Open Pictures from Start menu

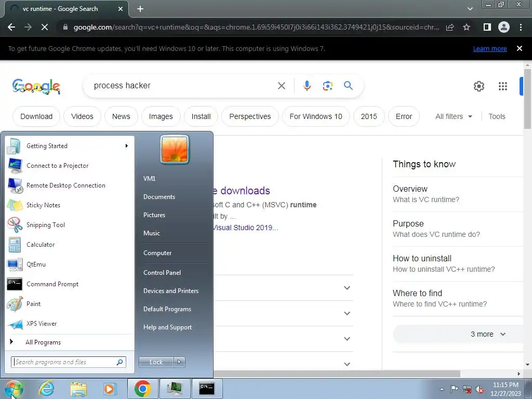click(154, 215)
